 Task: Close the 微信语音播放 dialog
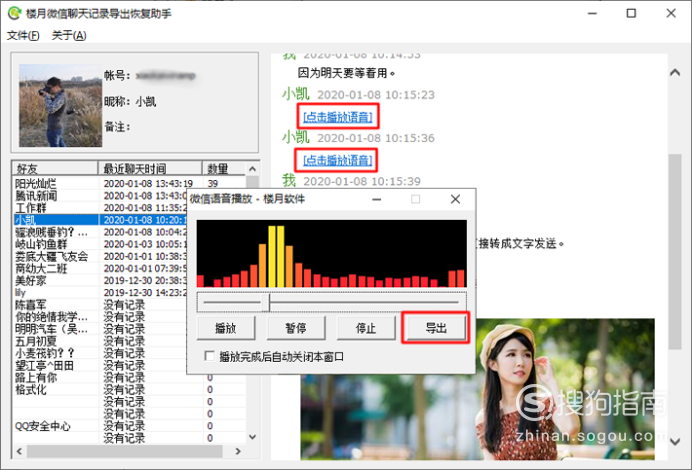click(x=455, y=199)
